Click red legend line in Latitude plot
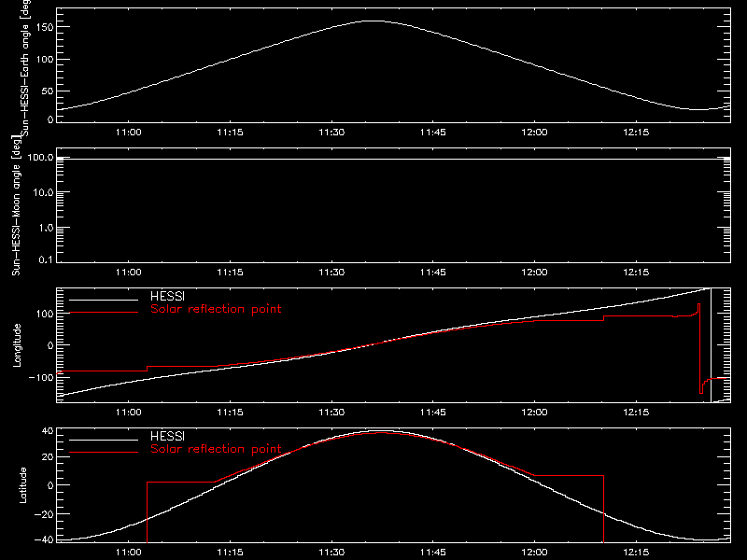The width and height of the screenshot is (747, 560). [104, 453]
